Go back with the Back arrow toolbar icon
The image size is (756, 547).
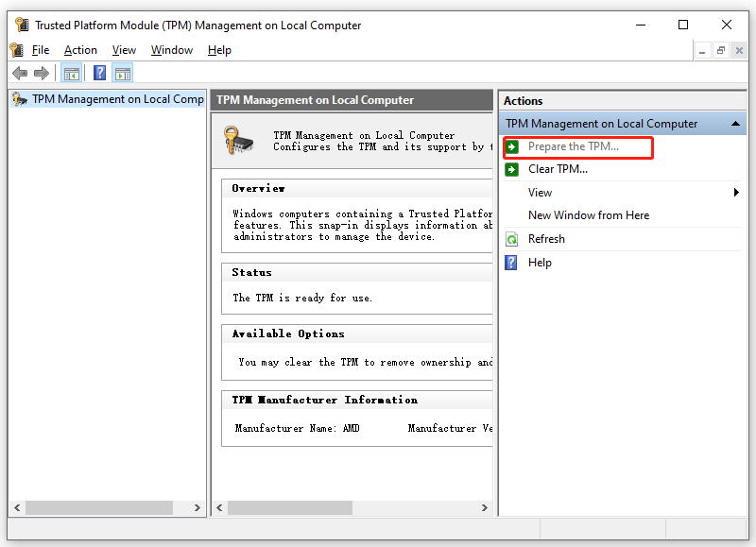click(20, 74)
